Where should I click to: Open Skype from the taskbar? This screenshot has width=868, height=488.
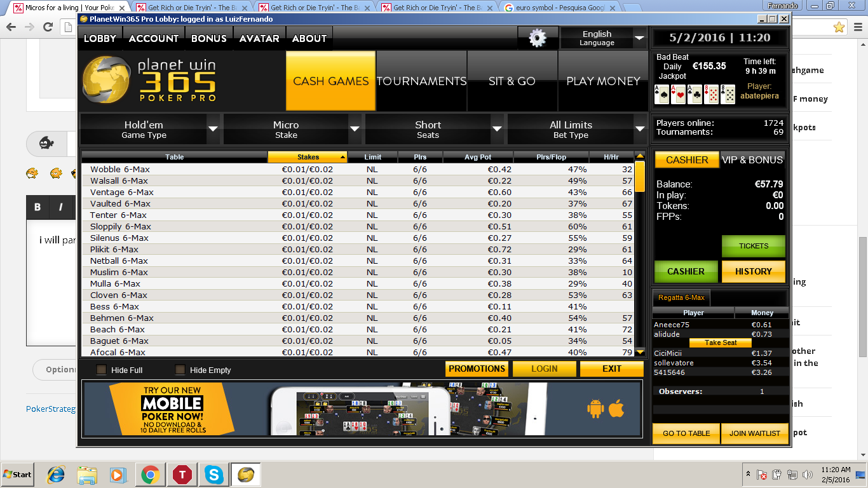214,475
